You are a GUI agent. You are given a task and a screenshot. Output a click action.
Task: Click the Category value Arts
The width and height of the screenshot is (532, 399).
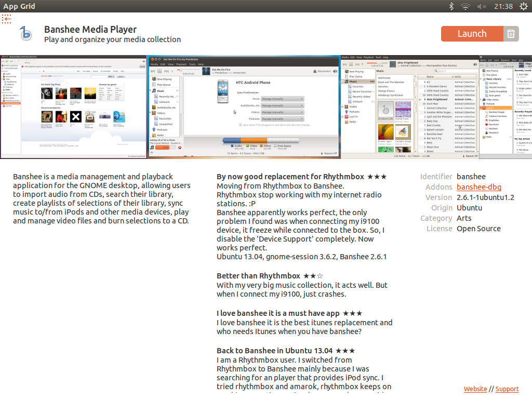pos(464,218)
